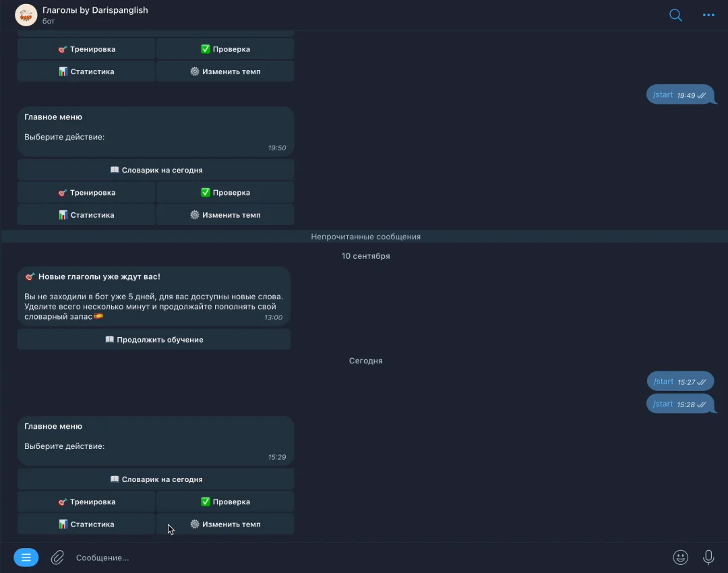Image resolution: width=728 pixels, height=573 pixels.
Task: Tap 'Изменить темп' above the 19:49 /start message
Action: click(225, 71)
